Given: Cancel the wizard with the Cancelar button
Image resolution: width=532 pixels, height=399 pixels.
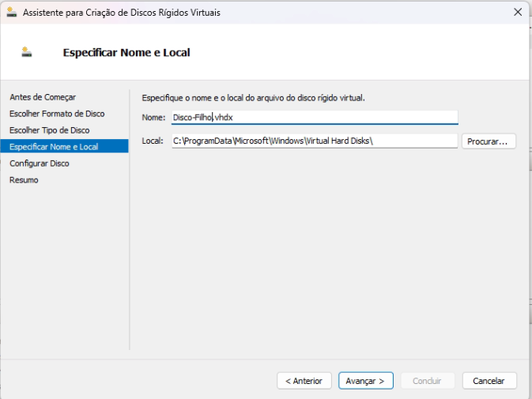Looking at the screenshot, I should [489, 381].
